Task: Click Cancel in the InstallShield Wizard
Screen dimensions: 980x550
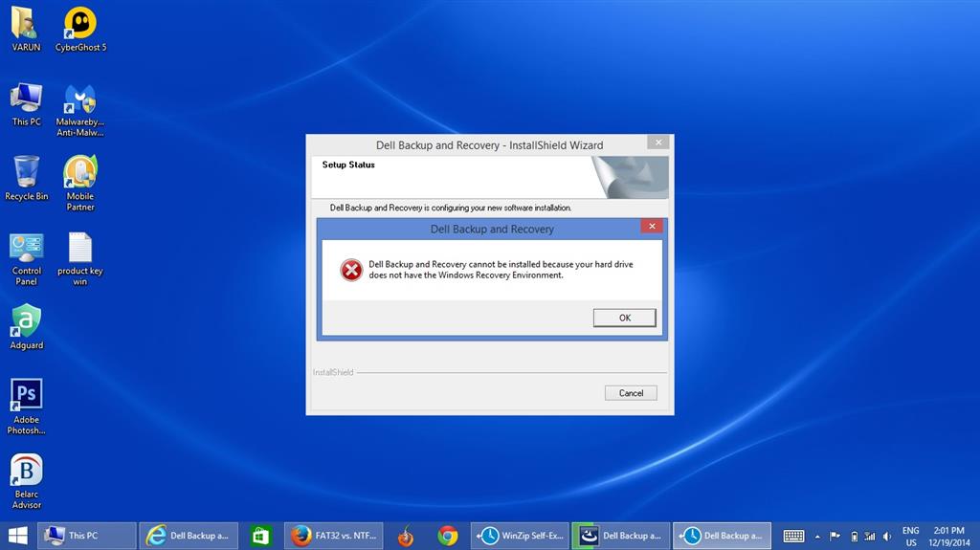Action: pyautogui.click(x=631, y=393)
